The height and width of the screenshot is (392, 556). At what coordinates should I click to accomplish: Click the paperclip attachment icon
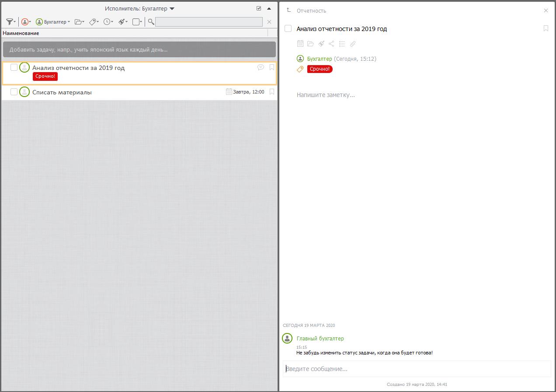pyautogui.click(x=353, y=44)
